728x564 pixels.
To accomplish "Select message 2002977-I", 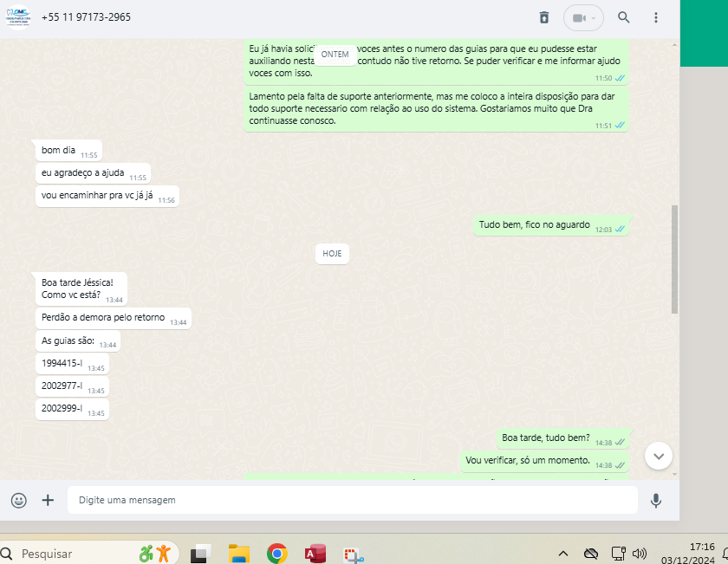I will tap(73, 386).
